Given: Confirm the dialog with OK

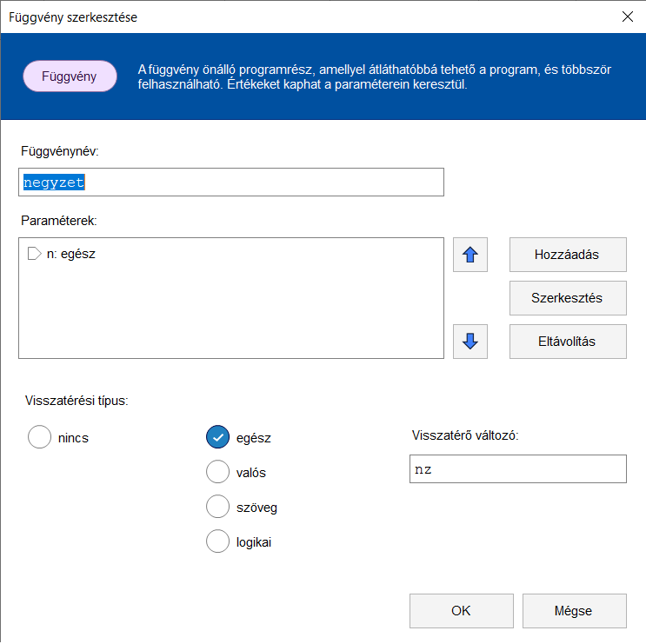Looking at the screenshot, I should click(x=461, y=611).
